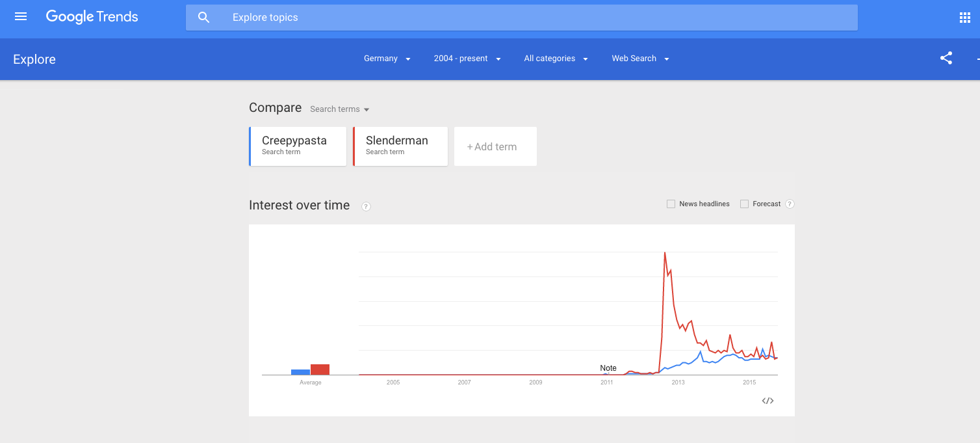Select the Creepypasta search term card
Viewport: 980px width, 443px height.
point(298,146)
